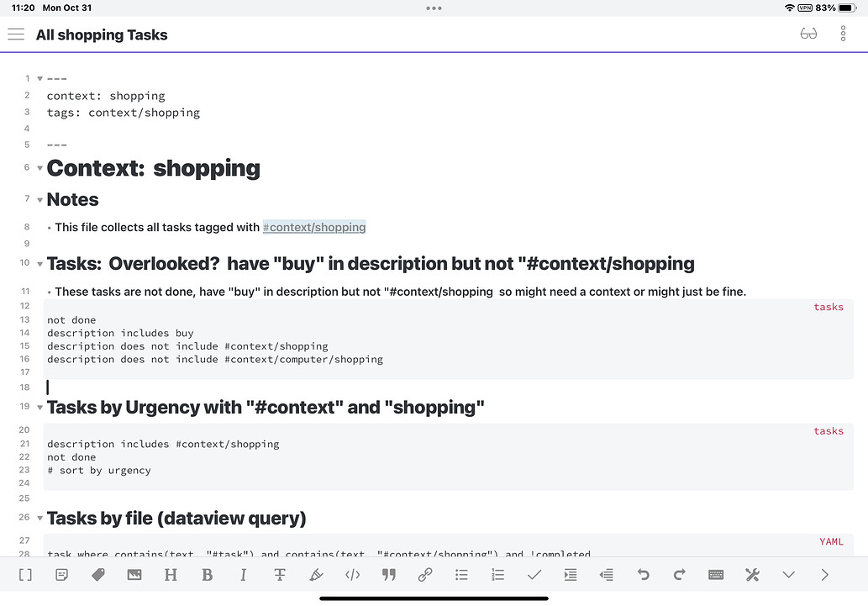Click the "not done" line at line 22
This screenshot has width=868, height=606.
pos(71,457)
